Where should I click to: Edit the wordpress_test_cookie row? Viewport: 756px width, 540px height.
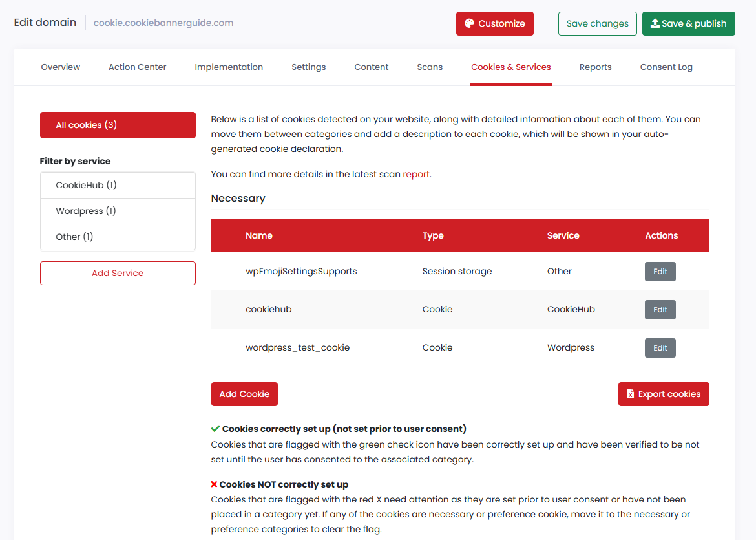pyautogui.click(x=660, y=347)
